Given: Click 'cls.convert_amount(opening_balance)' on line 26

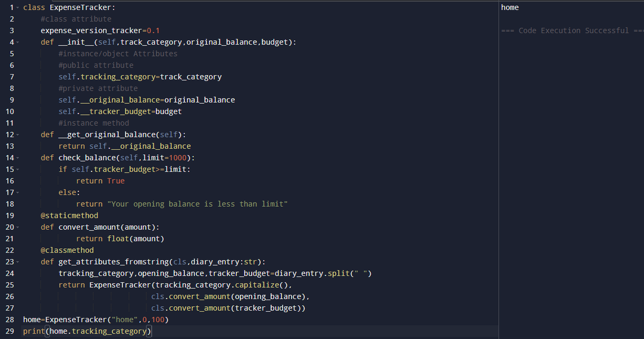Looking at the screenshot, I should point(228,297).
